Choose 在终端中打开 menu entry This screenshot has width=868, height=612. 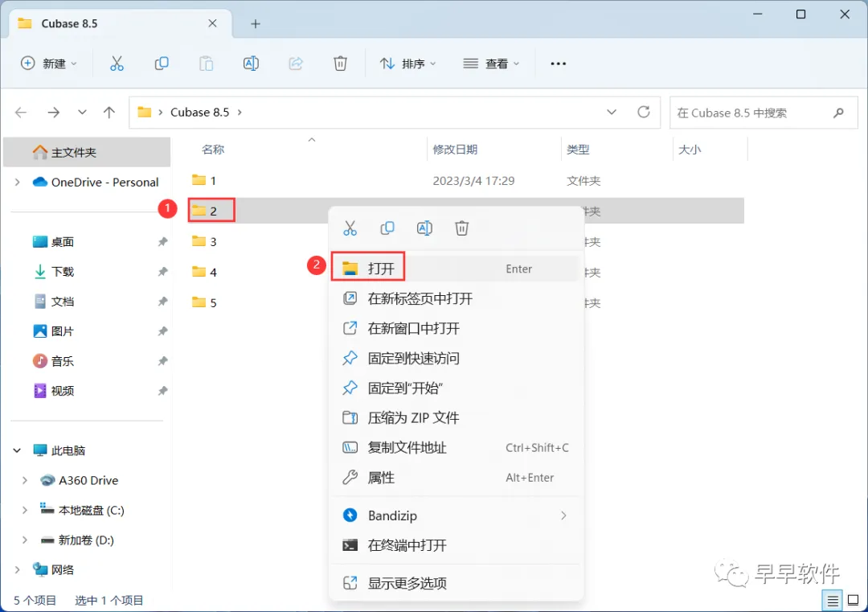point(457,545)
